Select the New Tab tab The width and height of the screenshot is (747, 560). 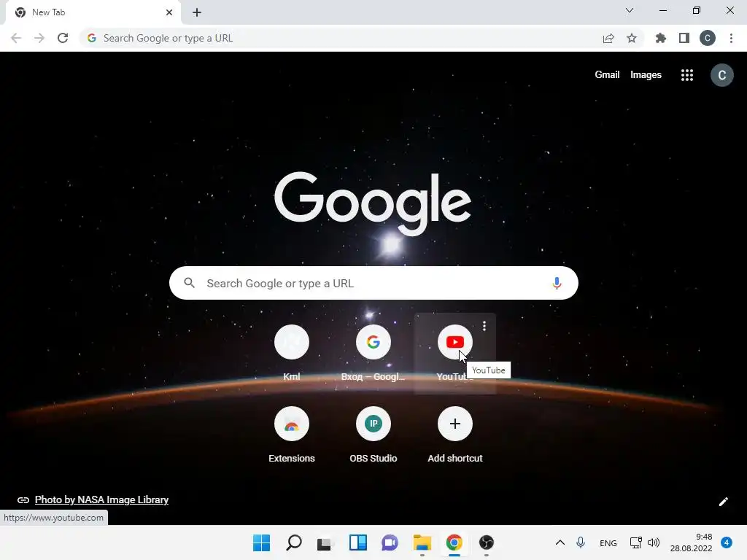click(93, 12)
